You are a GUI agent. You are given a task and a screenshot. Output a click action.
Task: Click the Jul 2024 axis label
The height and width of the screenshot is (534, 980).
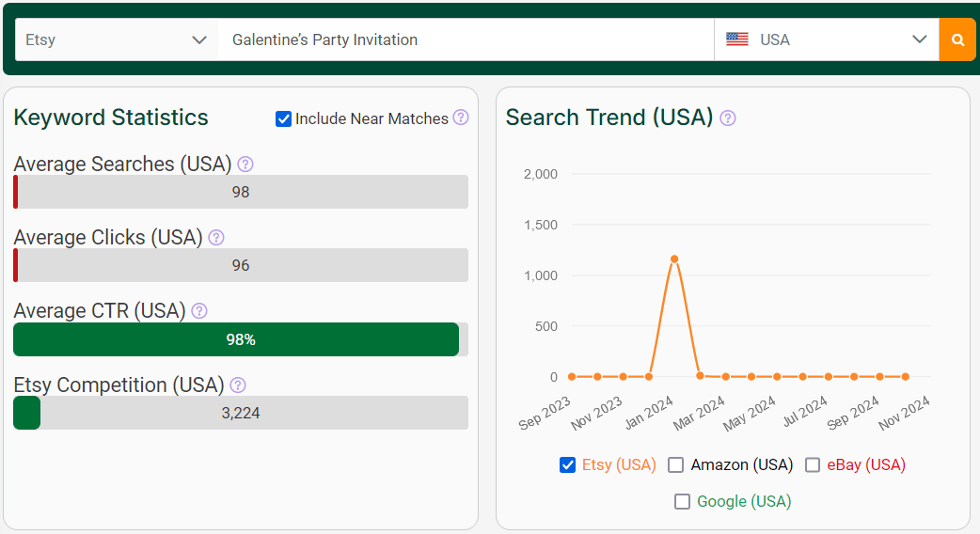click(x=805, y=412)
